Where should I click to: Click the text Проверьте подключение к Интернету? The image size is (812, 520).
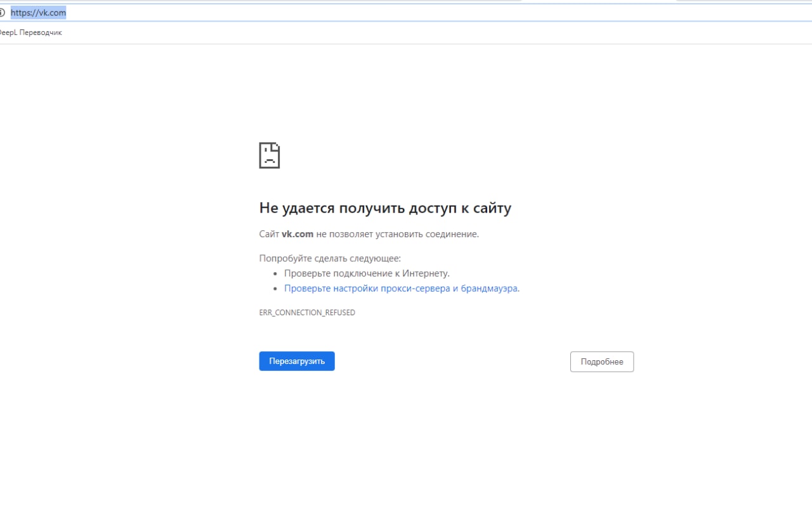click(367, 273)
